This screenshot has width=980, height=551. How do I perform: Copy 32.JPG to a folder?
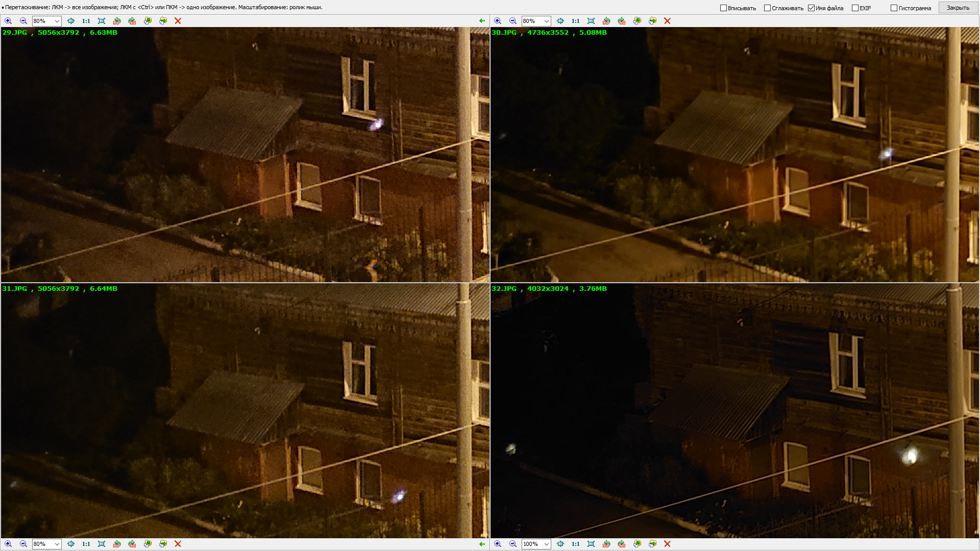tap(637, 544)
